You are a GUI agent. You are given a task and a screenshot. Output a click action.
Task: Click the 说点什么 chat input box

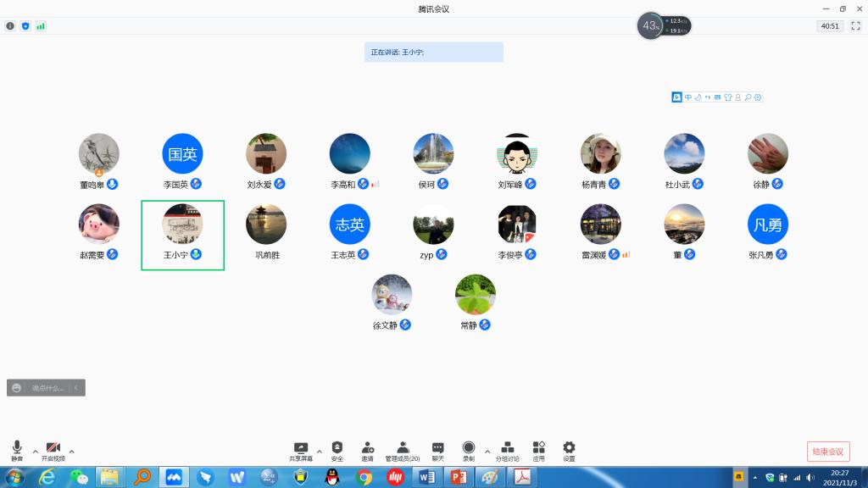(47, 388)
